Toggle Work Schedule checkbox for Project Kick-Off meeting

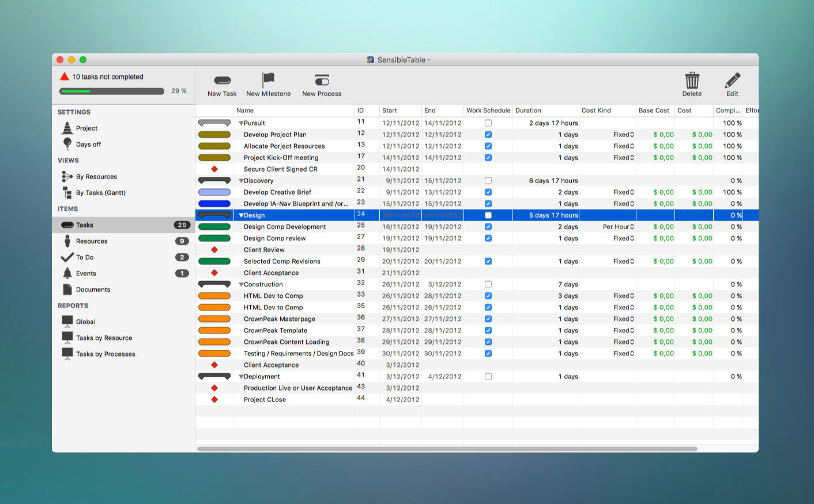488,157
